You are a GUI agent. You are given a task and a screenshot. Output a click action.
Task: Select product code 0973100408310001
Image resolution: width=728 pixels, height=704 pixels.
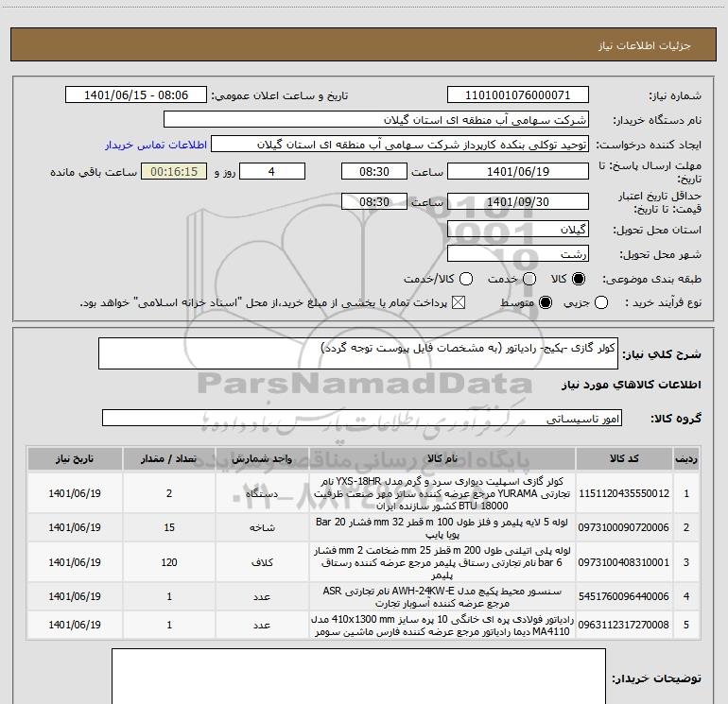pyautogui.click(x=624, y=562)
